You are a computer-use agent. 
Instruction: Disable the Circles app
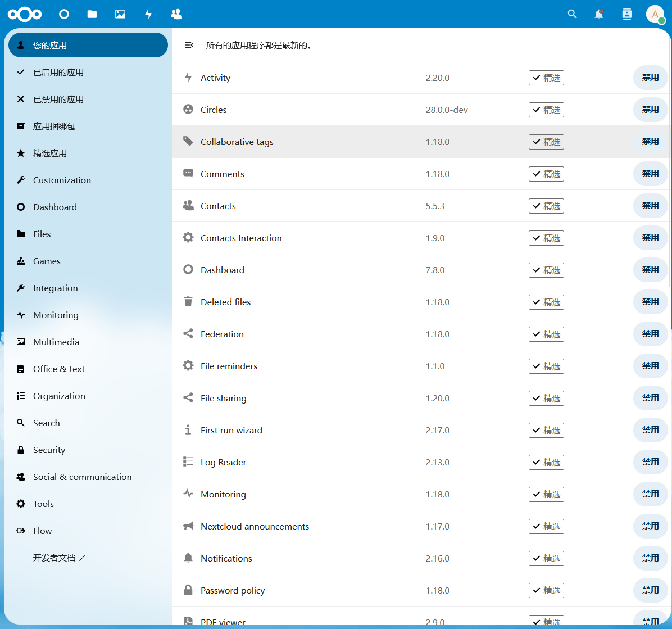pos(650,110)
